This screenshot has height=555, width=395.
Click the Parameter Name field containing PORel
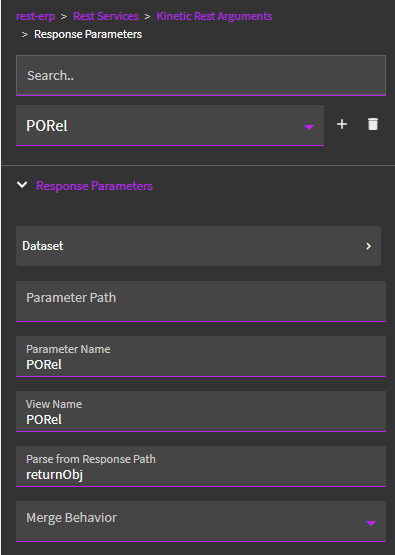click(201, 356)
